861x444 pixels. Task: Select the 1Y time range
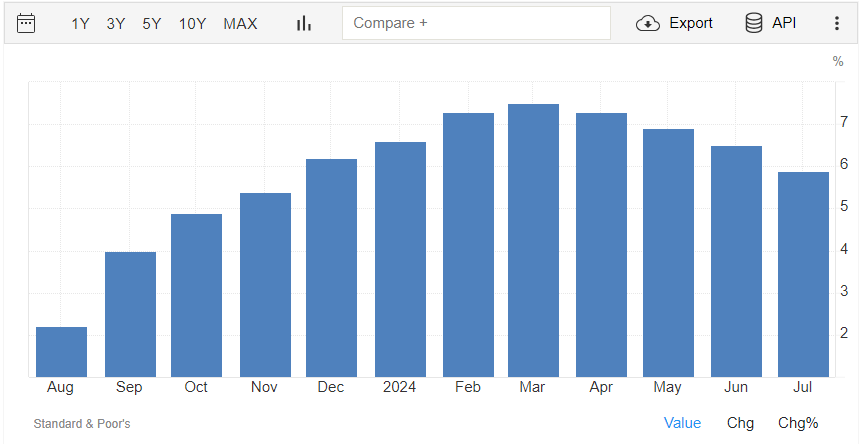point(80,24)
